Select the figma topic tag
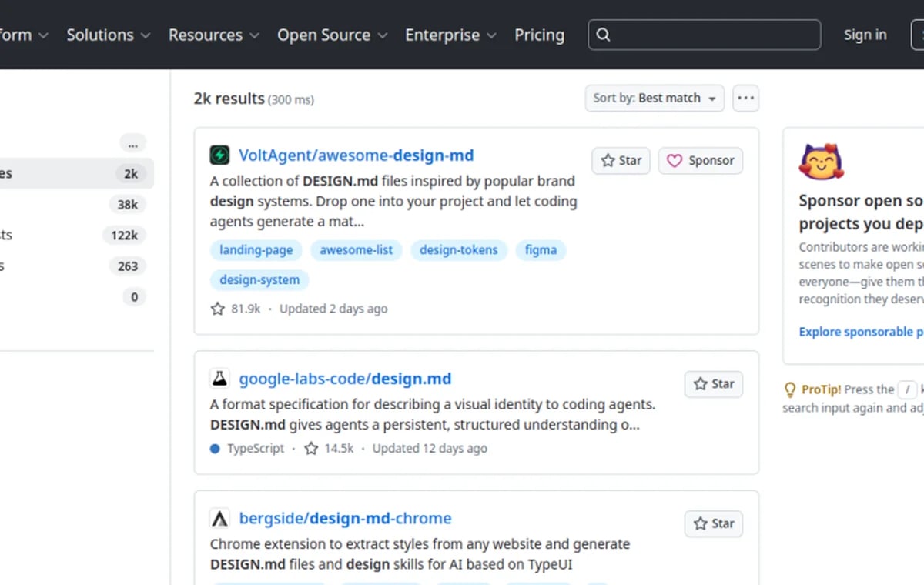The image size is (924, 585). pos(541,250)
